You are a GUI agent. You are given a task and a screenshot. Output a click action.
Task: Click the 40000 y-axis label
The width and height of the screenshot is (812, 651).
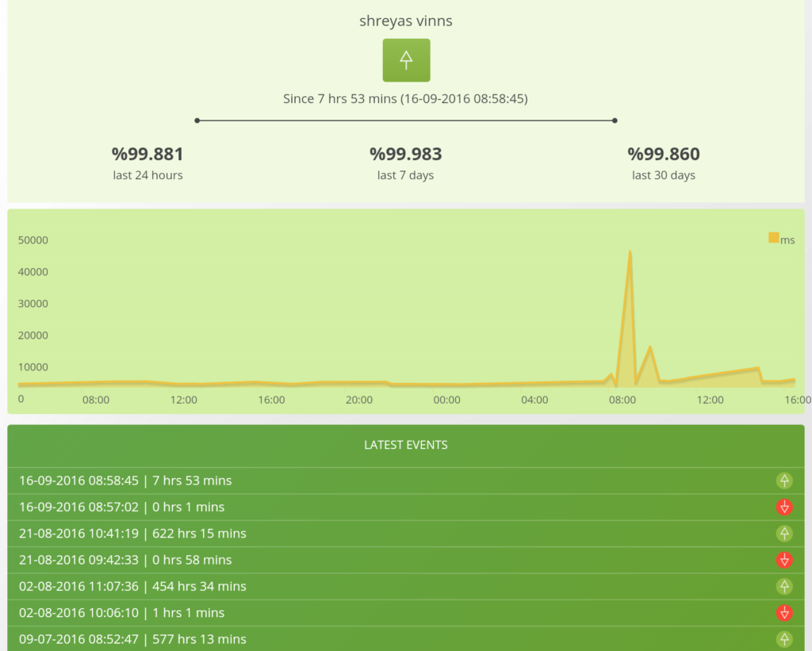(x=33, y=272)
